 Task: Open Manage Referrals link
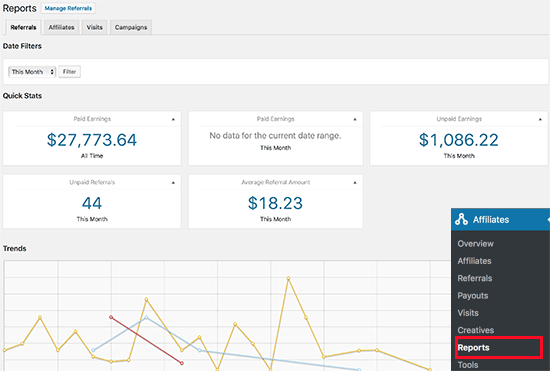pyautogui.click(x=68, y=8)
